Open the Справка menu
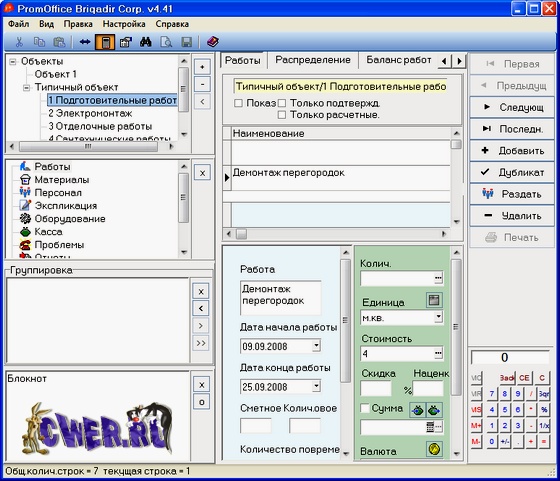Screen dimensions: 560x481 coord(172,24)
